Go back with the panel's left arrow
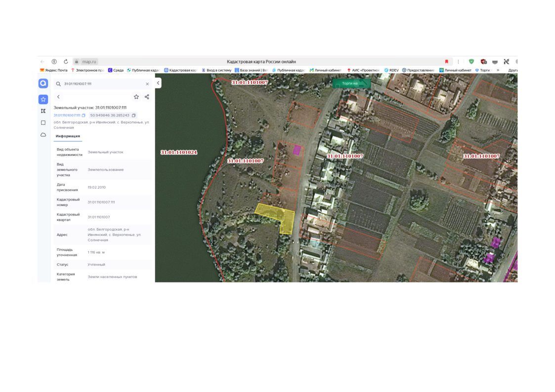This screenshot has height=392, width=555. tap(58, 96)
